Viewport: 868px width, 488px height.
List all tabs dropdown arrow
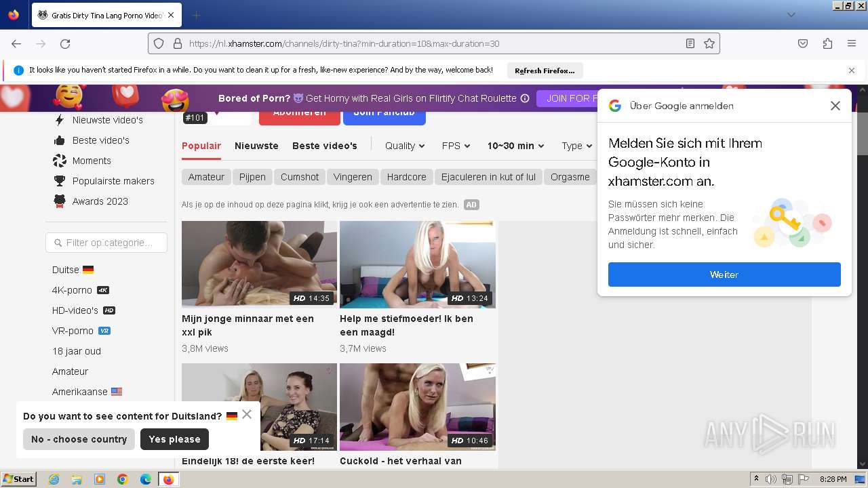click(791, 15)
